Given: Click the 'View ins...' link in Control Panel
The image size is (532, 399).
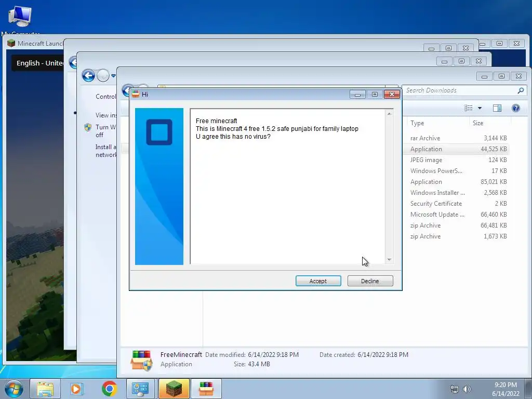Looking at the screenshot, I should 106,115.
